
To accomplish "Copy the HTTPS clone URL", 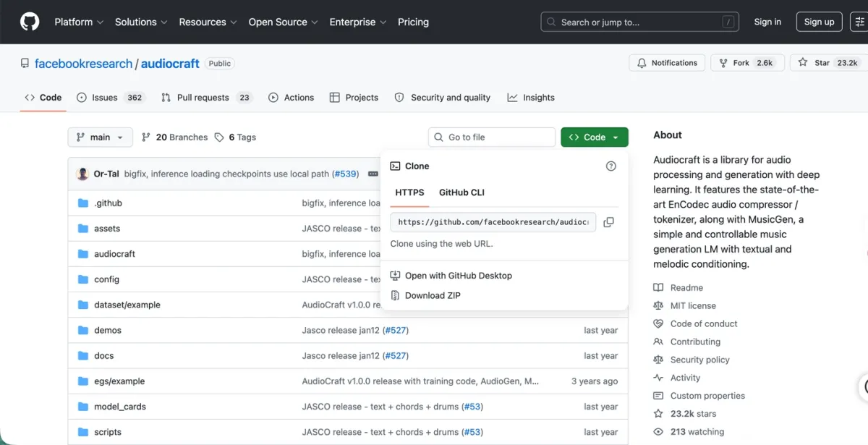I will (608, 222).
